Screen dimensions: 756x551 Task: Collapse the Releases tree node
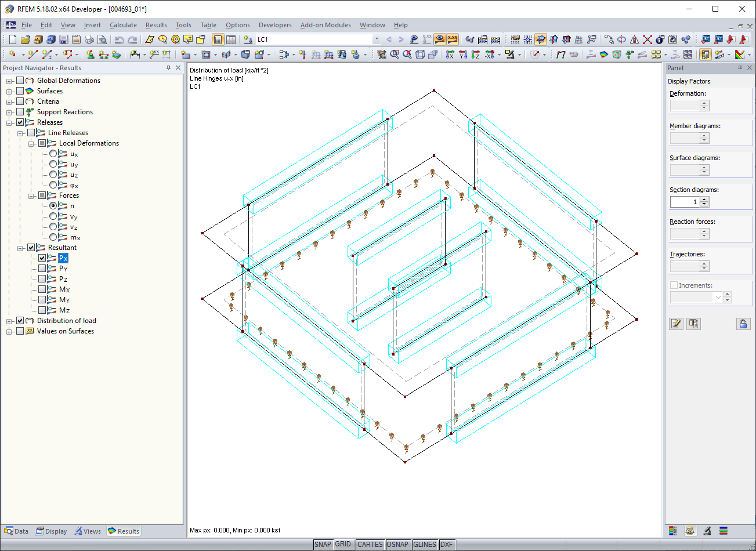click(9, 122)
